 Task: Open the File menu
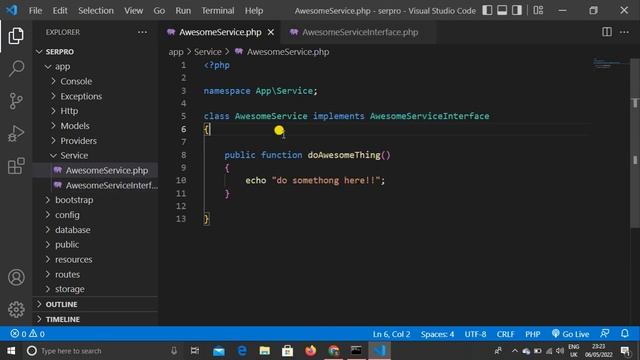point(35,11)
